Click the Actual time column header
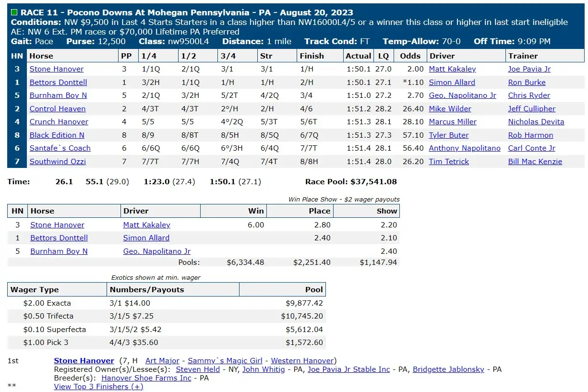This screenshot has height=392, width=588. 359,56
